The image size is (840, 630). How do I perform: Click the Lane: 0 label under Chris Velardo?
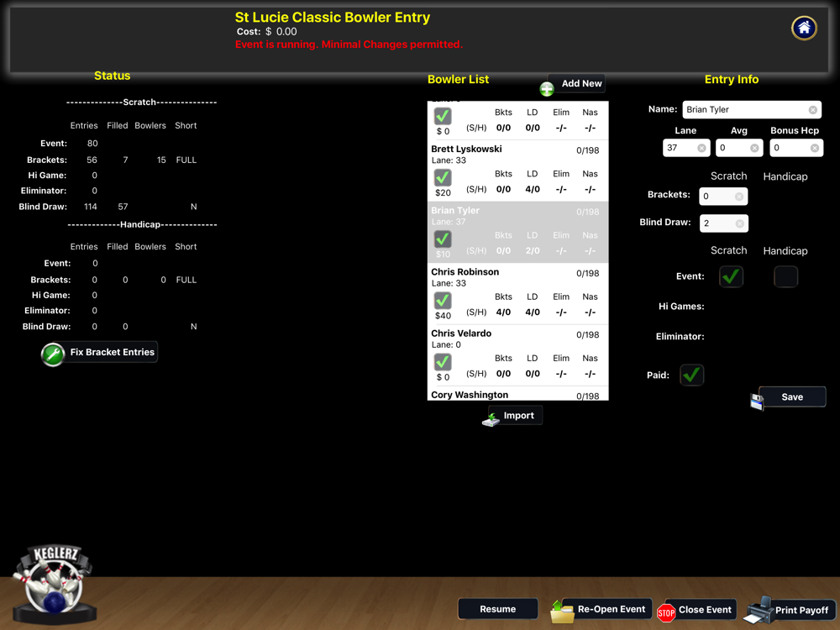(446, 345)
